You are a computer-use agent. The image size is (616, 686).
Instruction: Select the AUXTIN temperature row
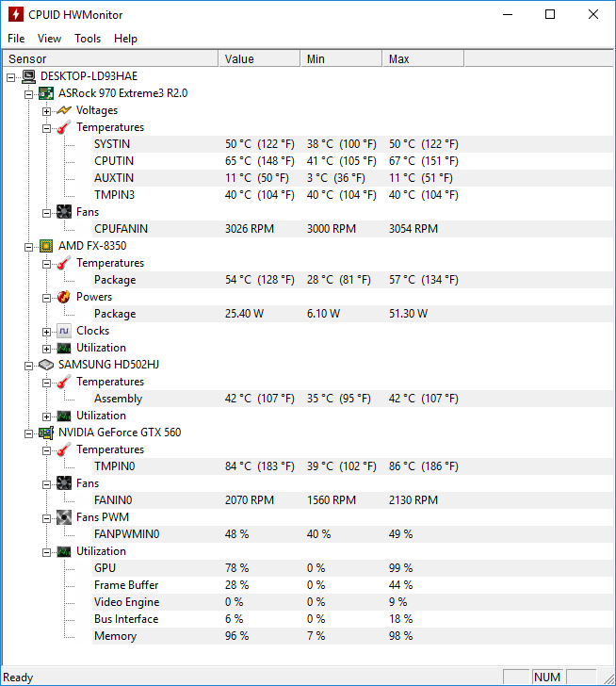(x=352, y=178)
